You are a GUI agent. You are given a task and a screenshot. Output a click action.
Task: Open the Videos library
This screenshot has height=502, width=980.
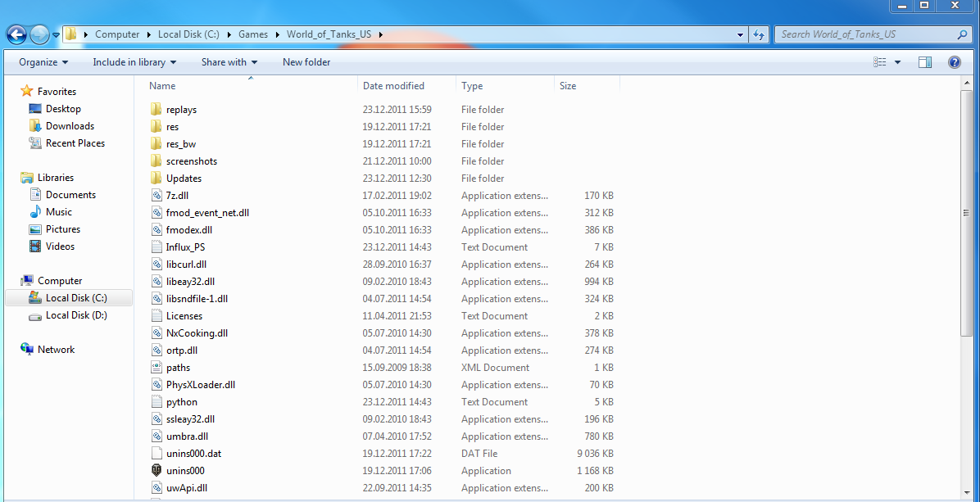[x=60, y=246]
